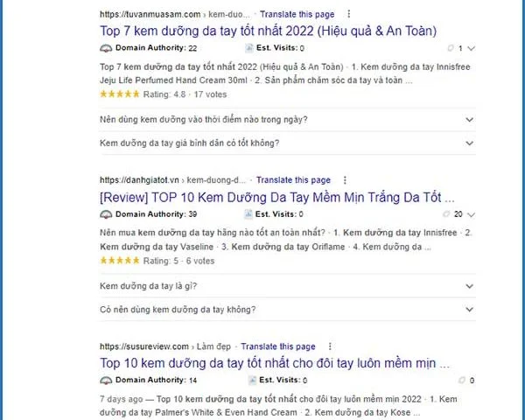The height and width of the screenshot is (420, 525).
Task: Open "[Review] TOP 10 Kem Dưỡng Da Tay" result
Action: 276,197
